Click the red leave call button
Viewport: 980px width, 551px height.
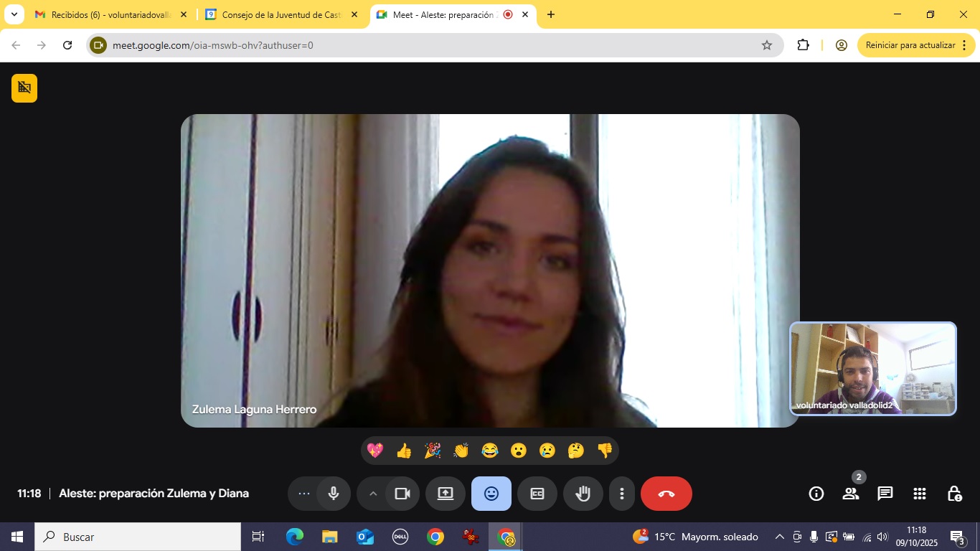pos(666,494)
